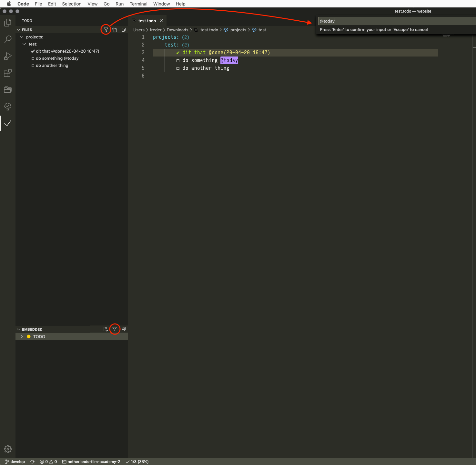Screen dimensions: 476x465
Task: Open the Manage settings gear icon
Action: click(7, 449)
